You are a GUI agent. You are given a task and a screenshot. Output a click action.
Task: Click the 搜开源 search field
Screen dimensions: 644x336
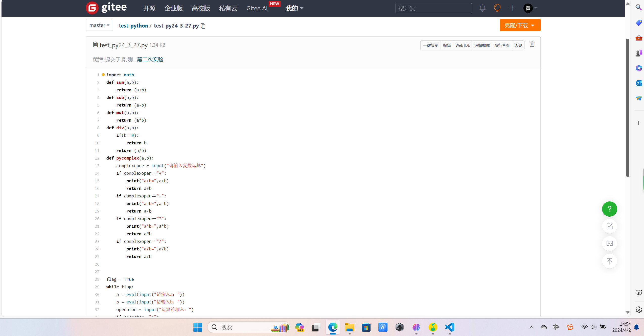click(433, 8)
